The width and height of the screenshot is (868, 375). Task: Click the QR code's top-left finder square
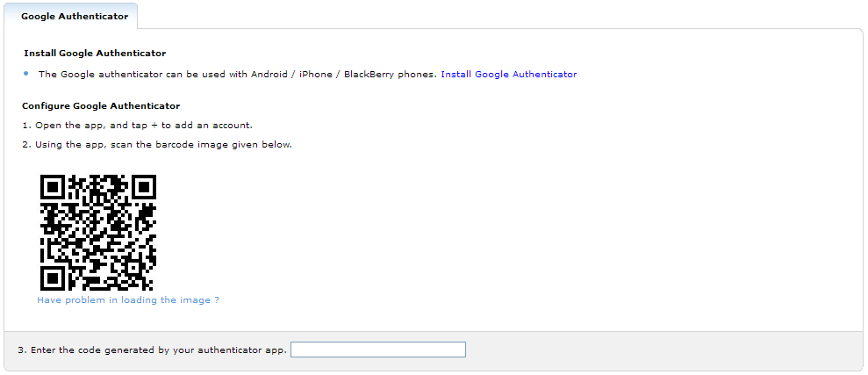(x=54, y=188)
